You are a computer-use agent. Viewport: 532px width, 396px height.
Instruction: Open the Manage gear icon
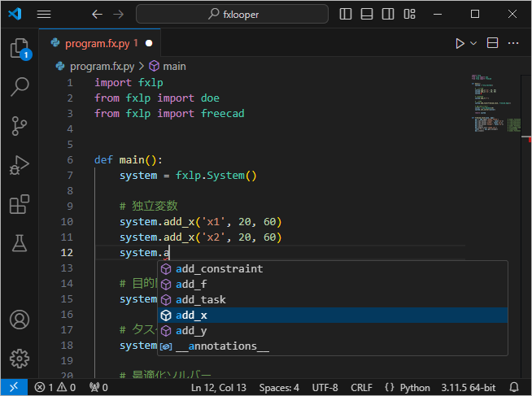tap(20, 358)
